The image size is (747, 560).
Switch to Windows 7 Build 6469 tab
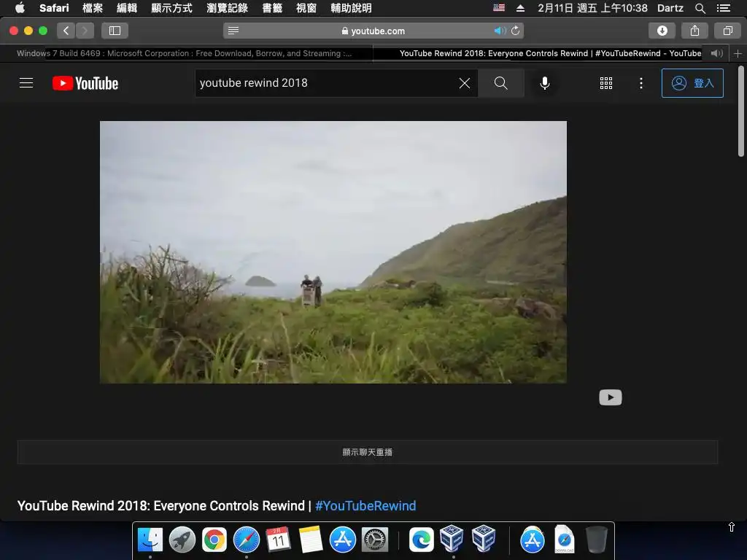[186, 53]
